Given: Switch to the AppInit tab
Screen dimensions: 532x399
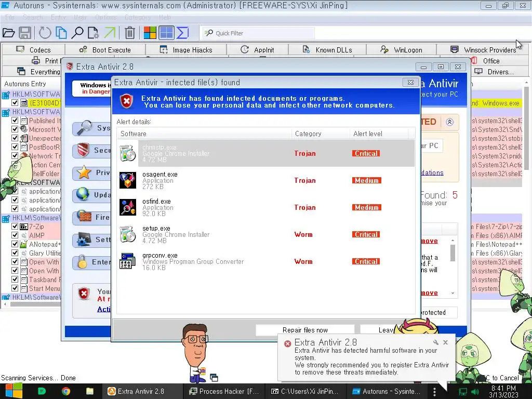Looking at the screenshot, I should point(258,50).
